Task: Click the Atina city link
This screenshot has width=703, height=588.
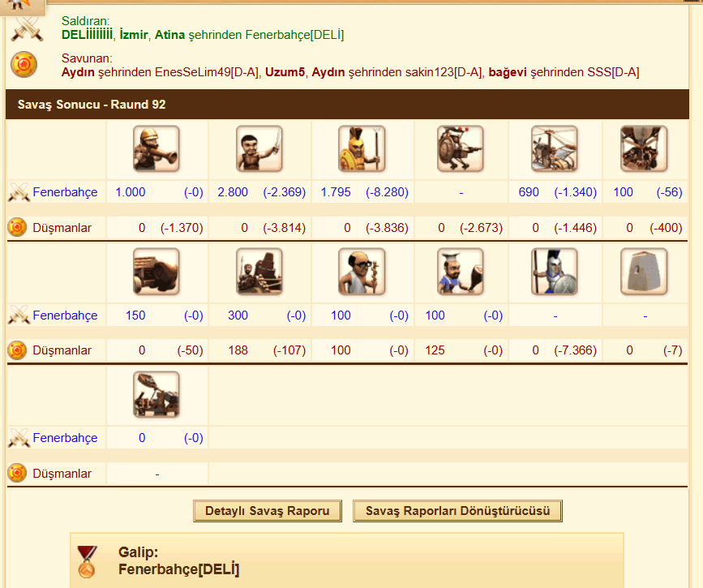Action: 170,35
